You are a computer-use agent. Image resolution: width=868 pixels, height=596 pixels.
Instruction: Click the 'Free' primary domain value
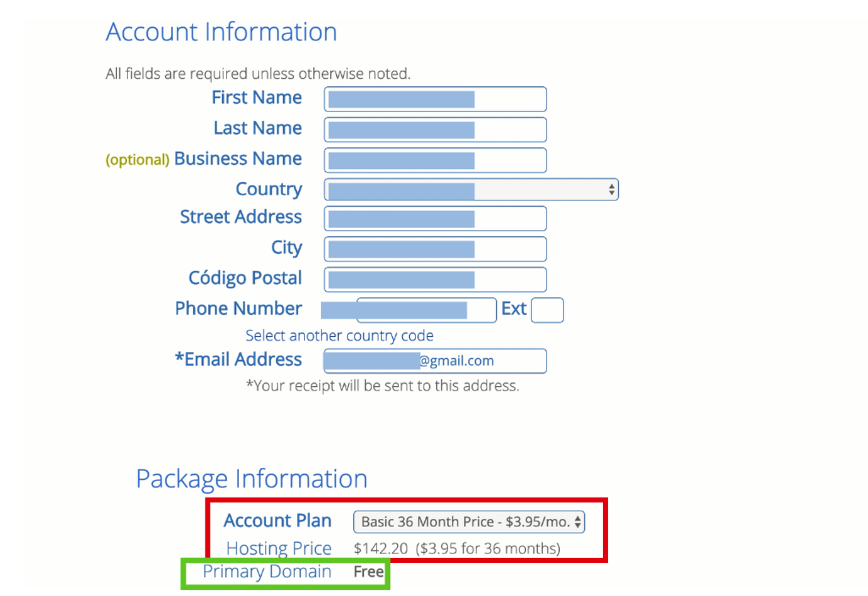(x=368, y=571)
